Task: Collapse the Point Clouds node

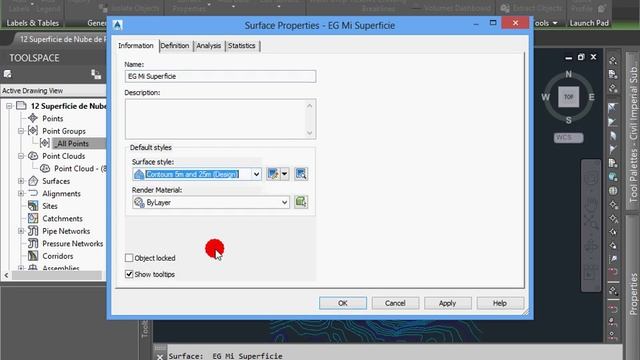Action: tap(21, 156)
